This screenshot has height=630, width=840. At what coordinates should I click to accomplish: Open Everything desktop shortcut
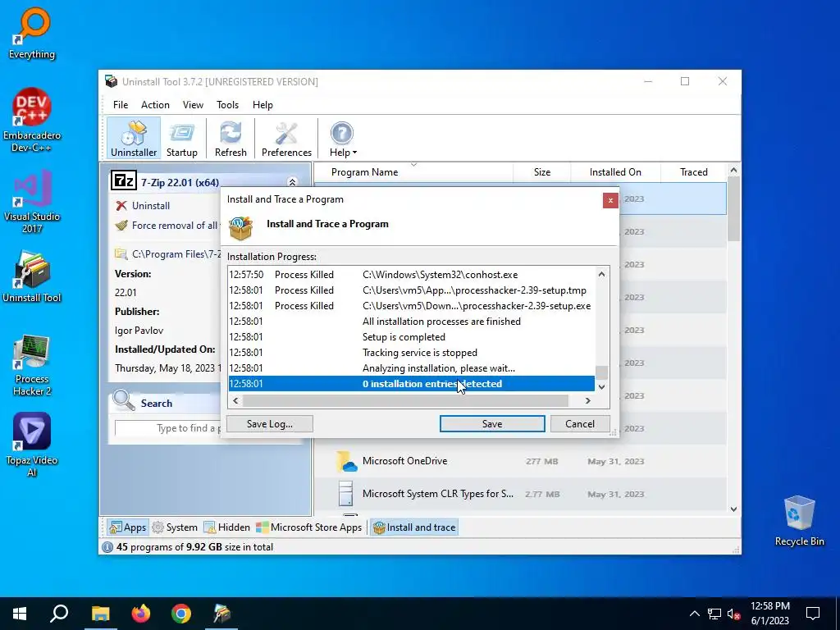point(32,33)
